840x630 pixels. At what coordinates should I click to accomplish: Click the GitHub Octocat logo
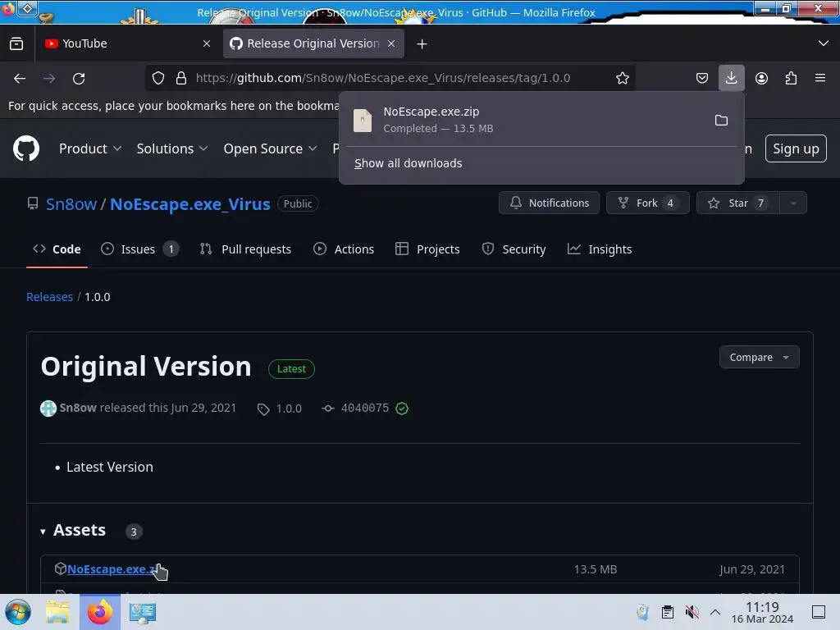26,148
